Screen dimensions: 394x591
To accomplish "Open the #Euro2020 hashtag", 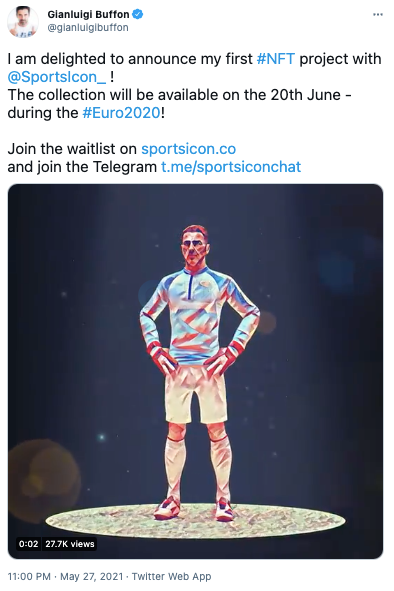I will point(121,113).
